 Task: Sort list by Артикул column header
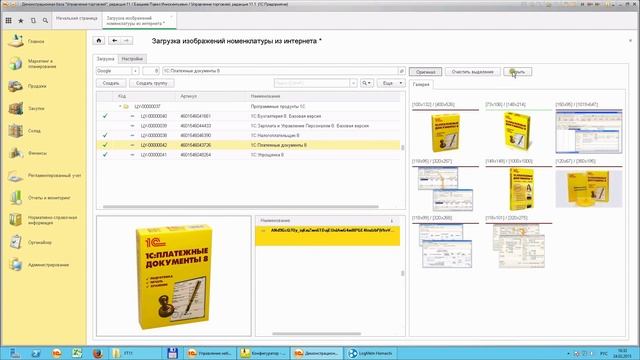click(188, 96)
